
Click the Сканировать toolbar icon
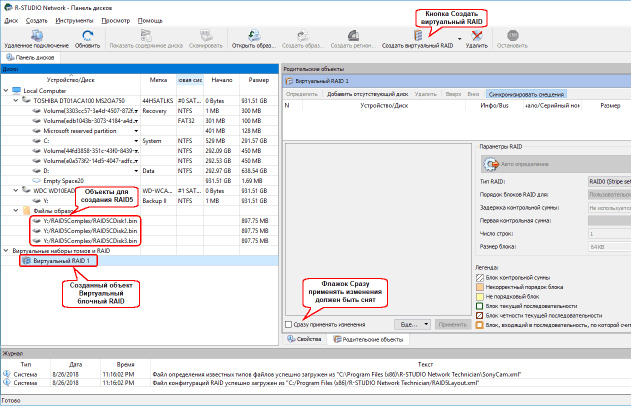[206, 35]
